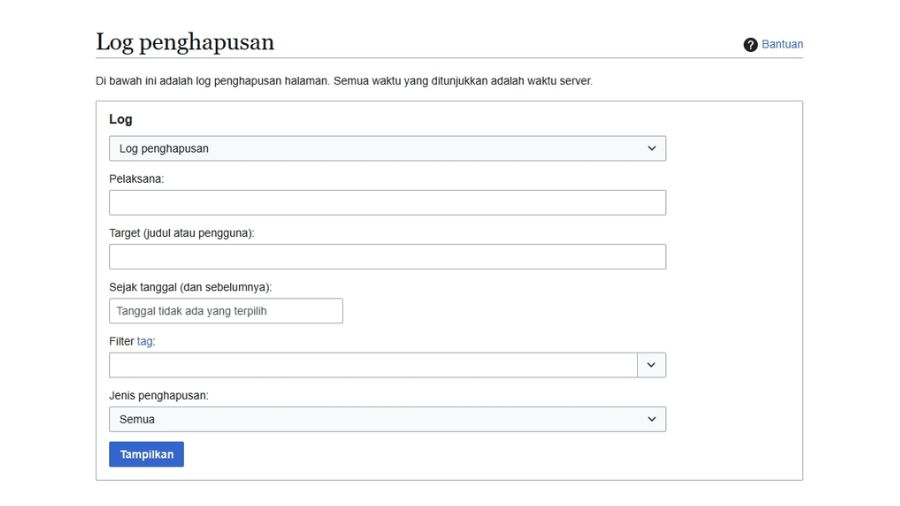Expand the tag filter dropdown arrow button
Image resolution: width=900 pixels, height=506 pixels.
(x=651, y=365)
